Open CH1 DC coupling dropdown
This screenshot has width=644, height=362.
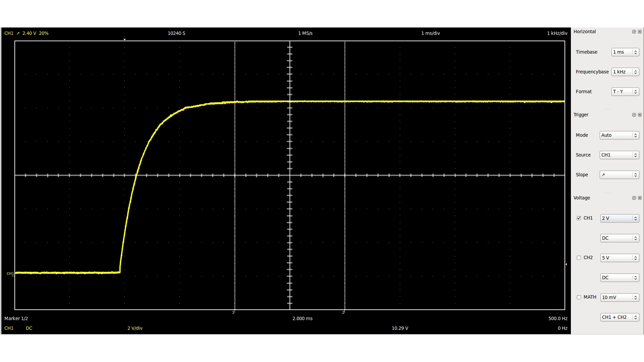tap(619, 238)
